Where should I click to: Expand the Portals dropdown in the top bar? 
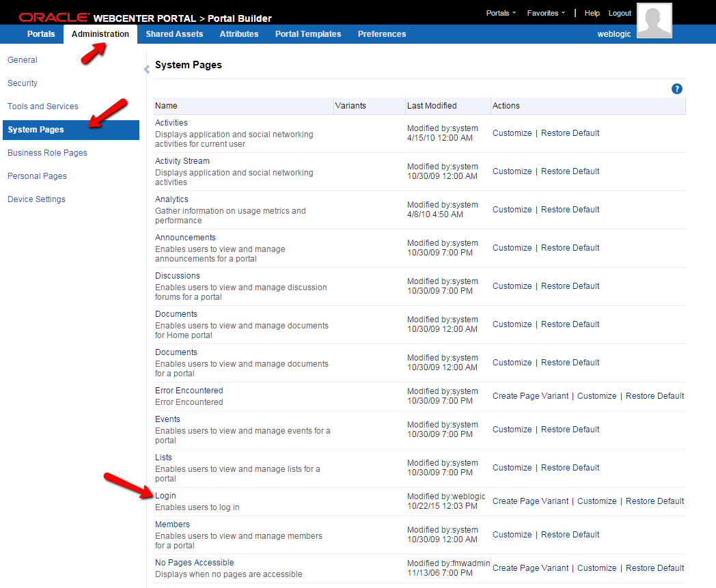pos(501,12)
